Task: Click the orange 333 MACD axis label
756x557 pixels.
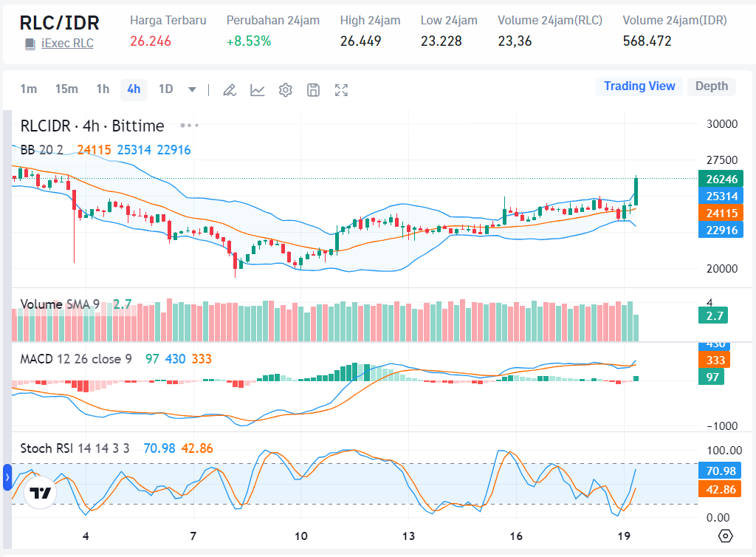Action: [714, 360]
